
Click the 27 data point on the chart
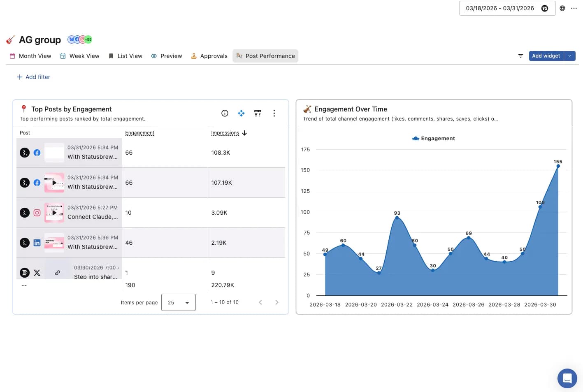point(379,273)
